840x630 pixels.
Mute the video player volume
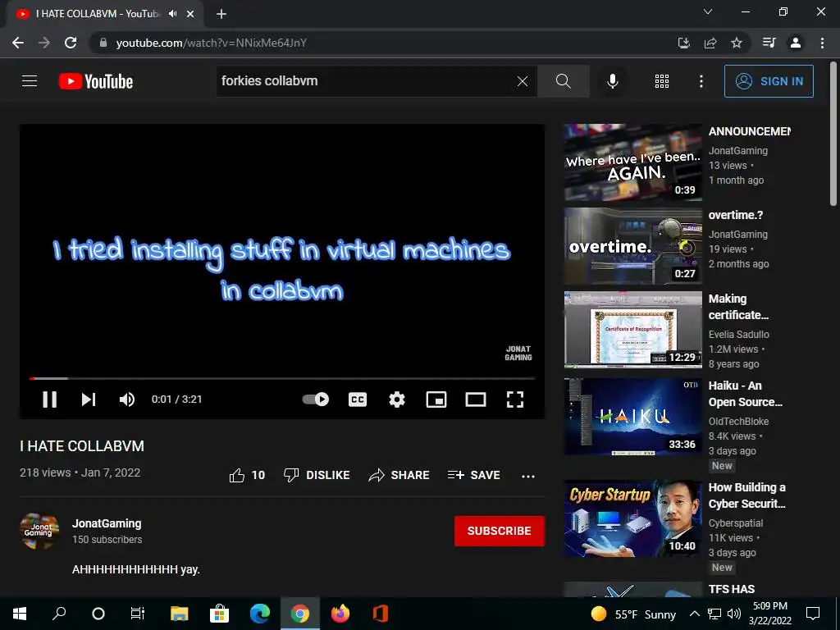coord(127,399)
